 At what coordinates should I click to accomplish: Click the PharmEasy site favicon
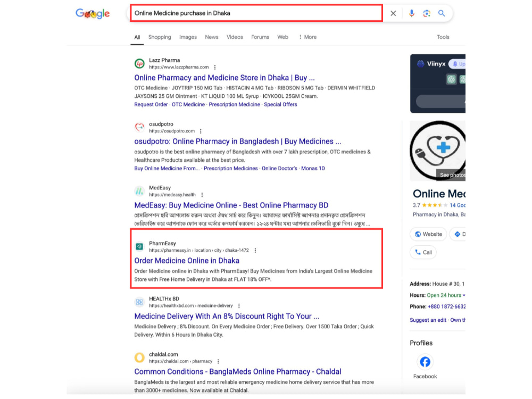[x=139, y=247]
